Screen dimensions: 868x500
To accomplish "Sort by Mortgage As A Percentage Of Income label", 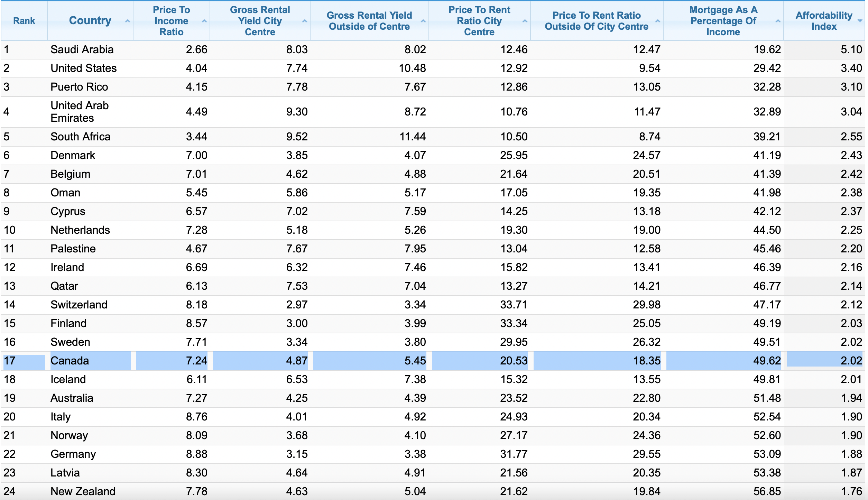I will (x=723, y=21).
